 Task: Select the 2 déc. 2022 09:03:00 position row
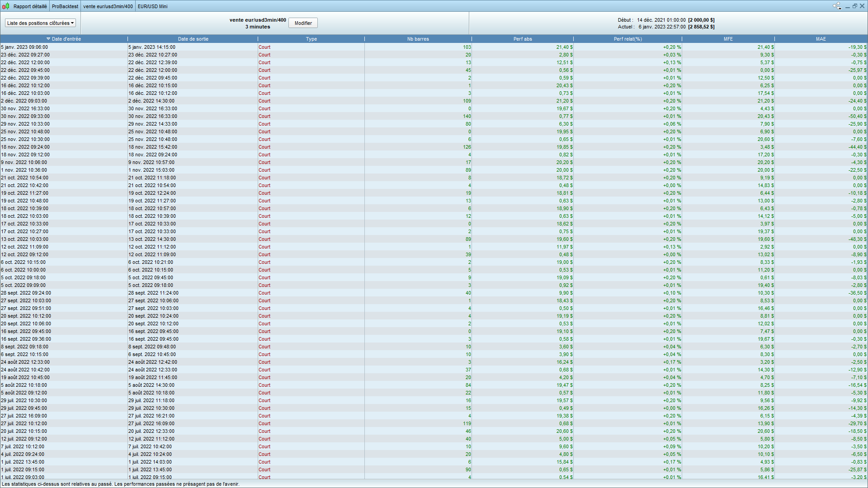(x=24, y=101)
